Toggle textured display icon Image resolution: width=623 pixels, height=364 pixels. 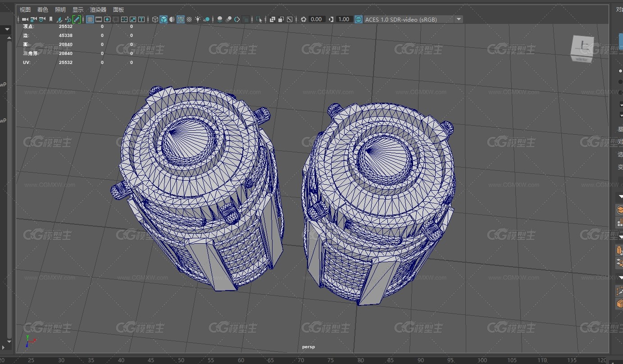[x=189, y=19]
